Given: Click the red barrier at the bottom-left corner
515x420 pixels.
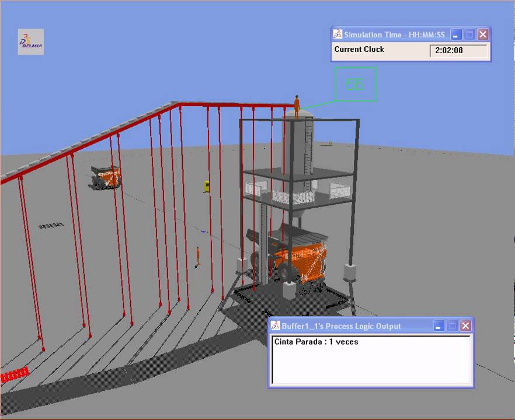Looking at the screenshot, I should click(x=14, y=375).
